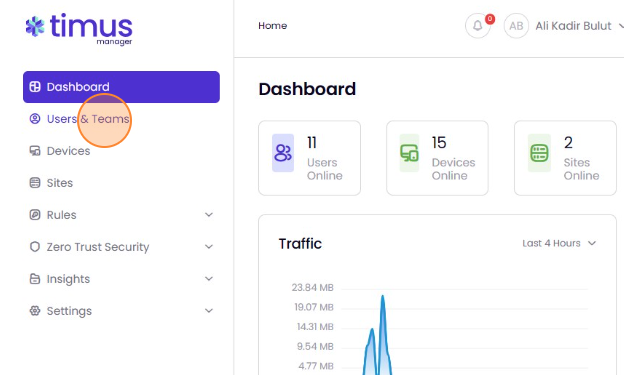Expand the Rules menu chevron
624x375 pixels.
pyautogui.click(x=209, y=215)
